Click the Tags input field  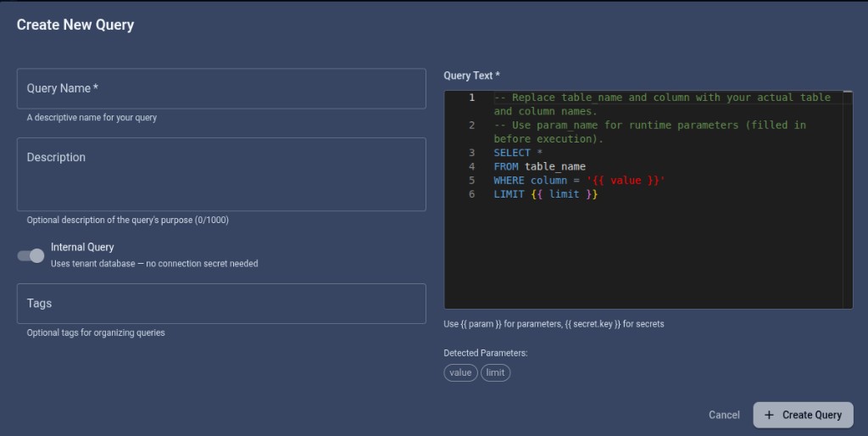221,304
